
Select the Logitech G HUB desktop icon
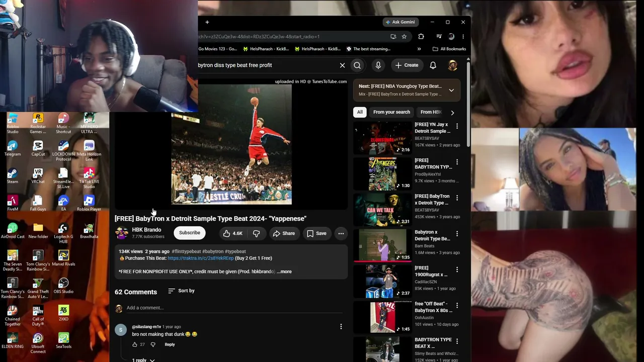coord(63,234)
